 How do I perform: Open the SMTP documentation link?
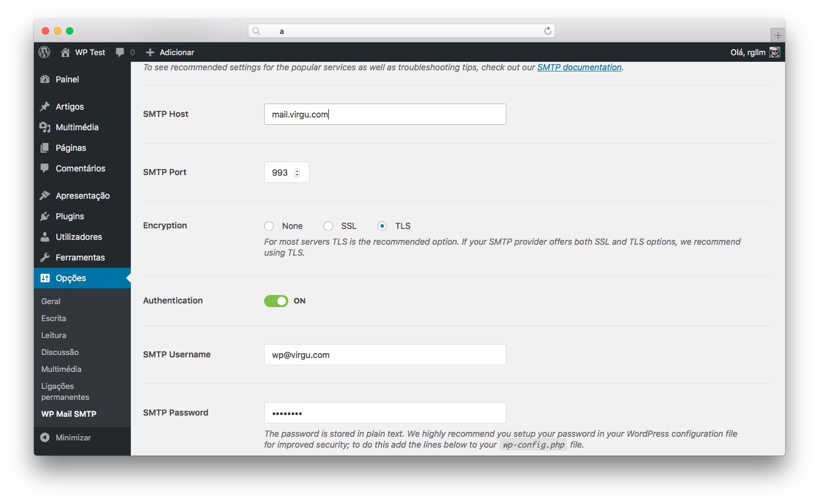[579, 67]
